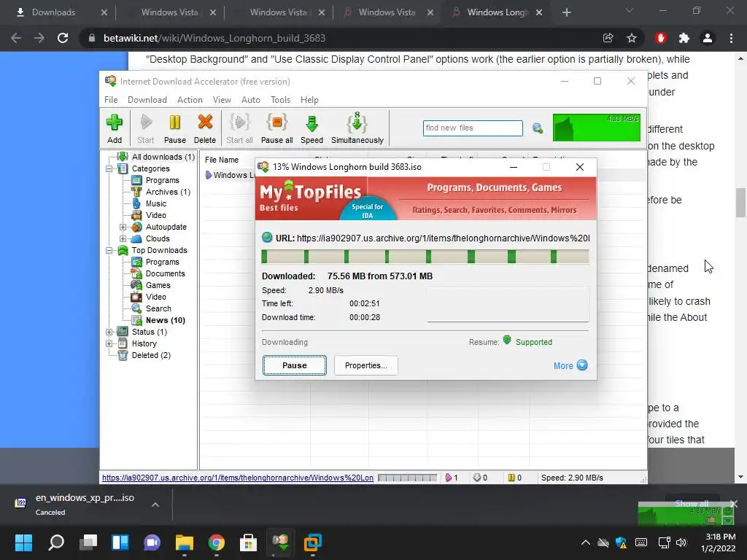747x560 pixels.
Task: Click the Pause toolbar icon in main window
Action: [175, 128]
